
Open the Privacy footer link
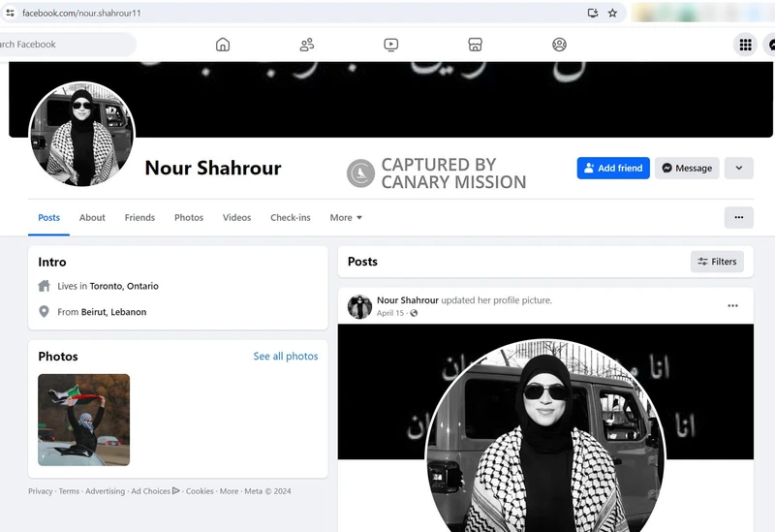(41, 491)
